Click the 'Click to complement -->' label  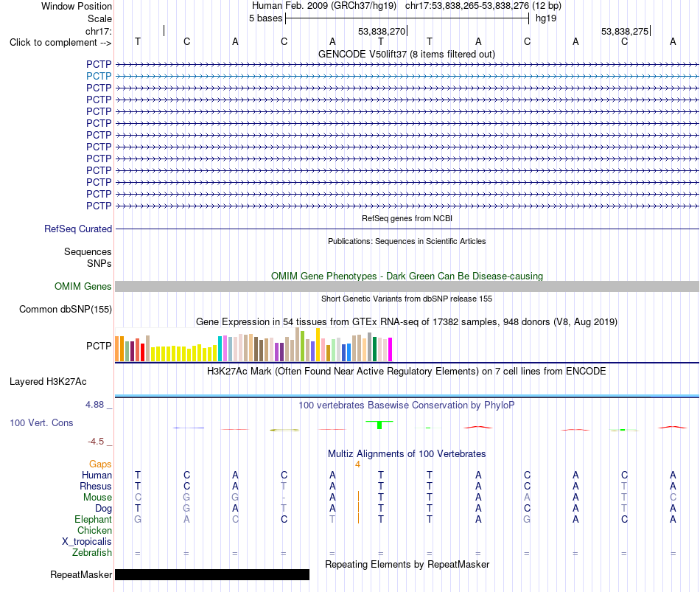click(60, 43)
